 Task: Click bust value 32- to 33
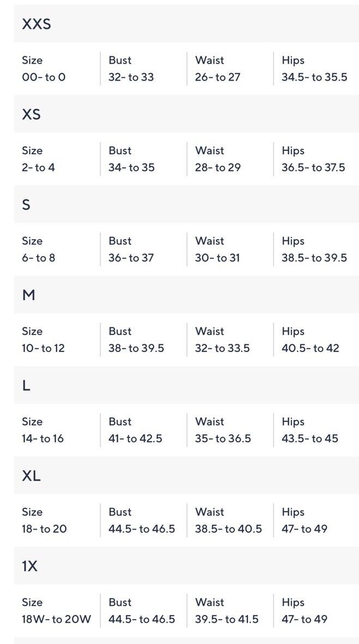pos(131,77)
